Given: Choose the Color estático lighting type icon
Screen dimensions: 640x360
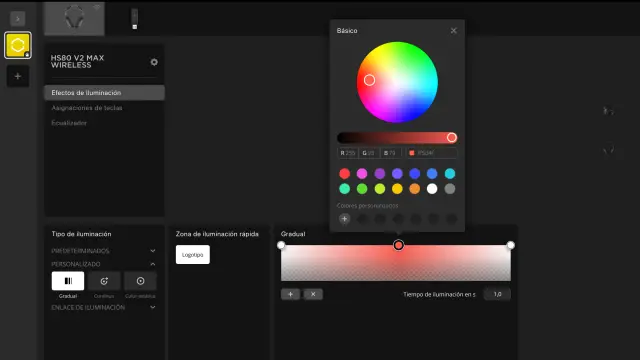Looking at the screenshot, I should tap(140, 281).
